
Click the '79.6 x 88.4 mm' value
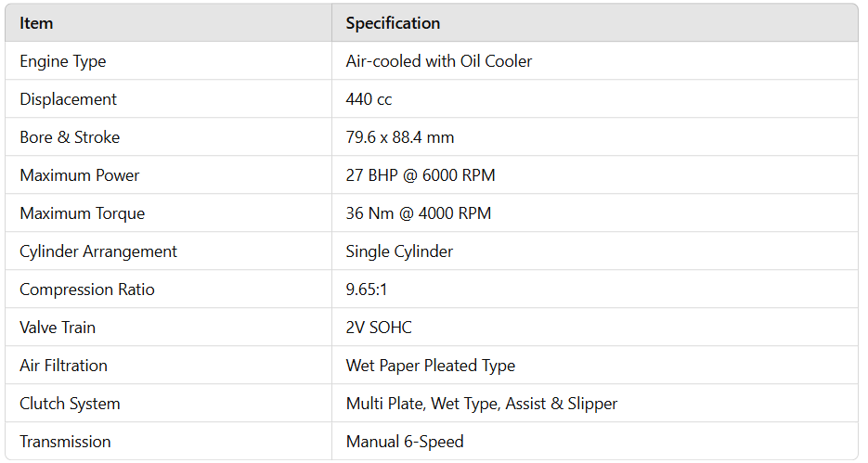coord(400,137)
